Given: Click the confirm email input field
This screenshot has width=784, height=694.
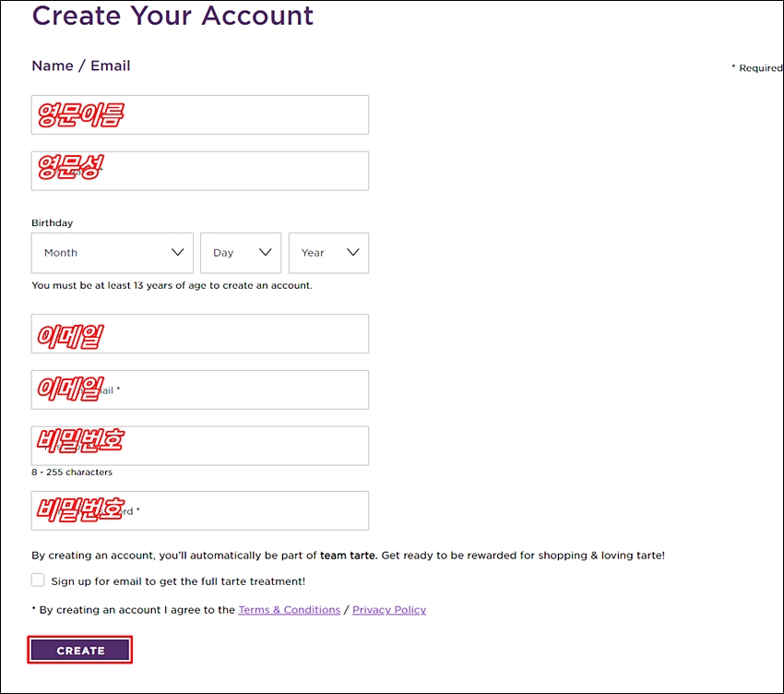Looking at the screenshot, I should tap(200, 389).
